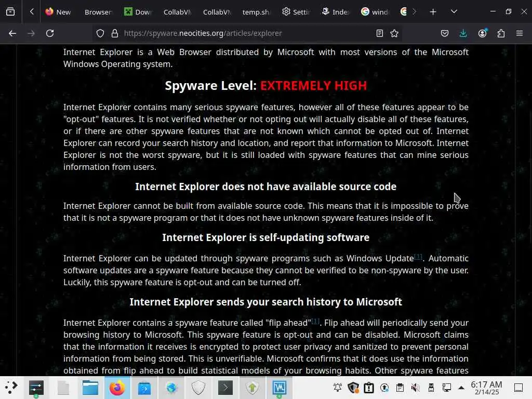Viewport: 532px width, 399px height.
Task: Expand the list all tabs dropdown
Action: pyautogui.click(x=454, y=12)
